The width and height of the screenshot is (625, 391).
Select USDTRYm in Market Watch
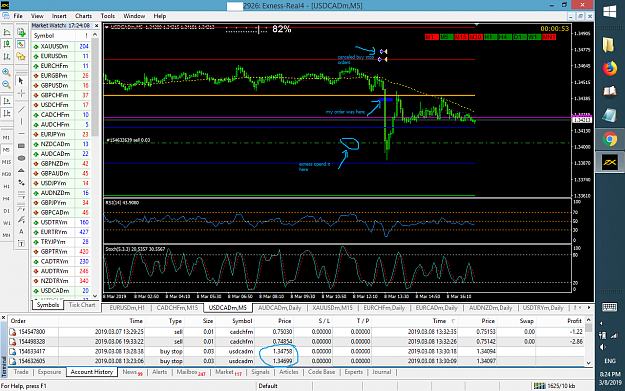point(61,222)
